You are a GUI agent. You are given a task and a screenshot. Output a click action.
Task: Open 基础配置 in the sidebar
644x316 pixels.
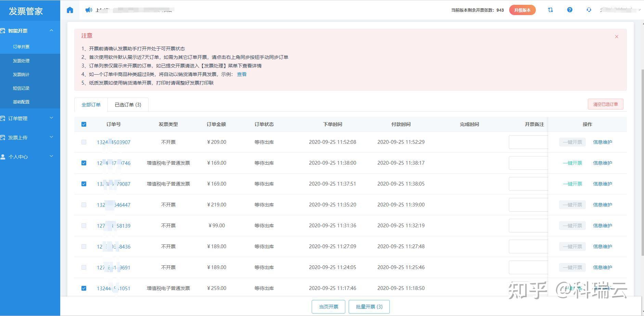point(21,102)
